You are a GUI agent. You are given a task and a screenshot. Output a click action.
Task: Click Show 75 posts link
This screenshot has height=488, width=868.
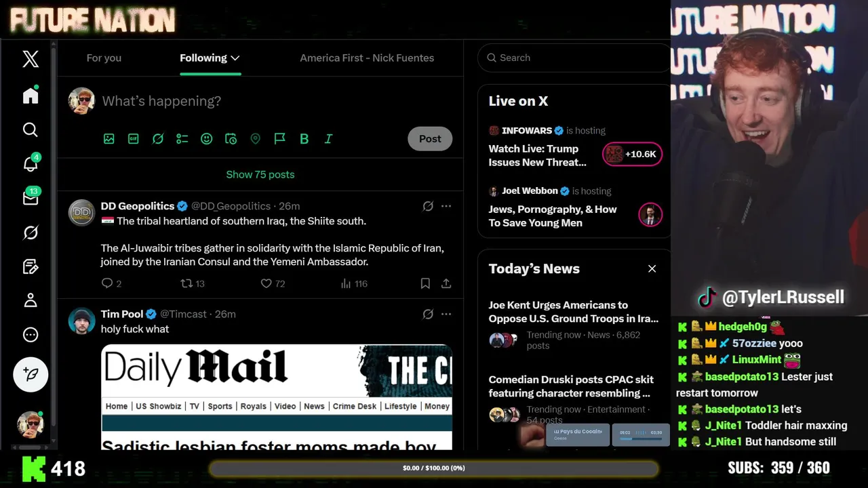pyautogui.click(x=260, y=174)
